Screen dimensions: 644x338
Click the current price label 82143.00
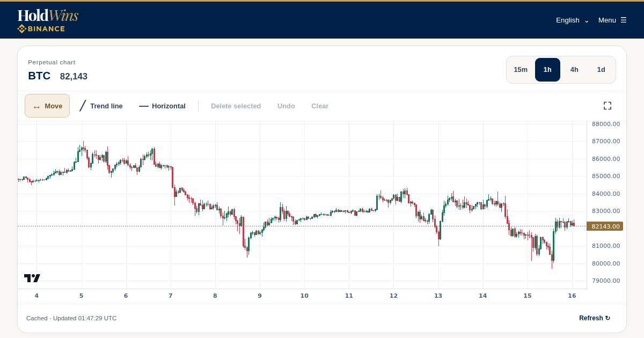click(605, 226)
